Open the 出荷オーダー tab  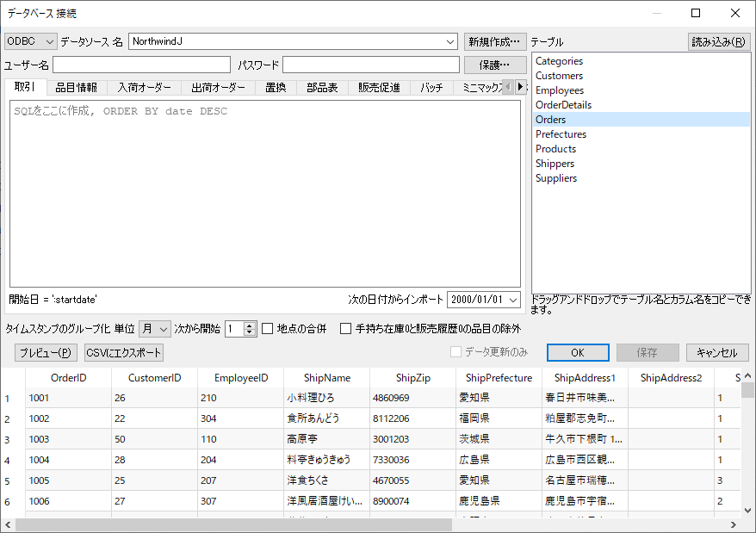218,87
